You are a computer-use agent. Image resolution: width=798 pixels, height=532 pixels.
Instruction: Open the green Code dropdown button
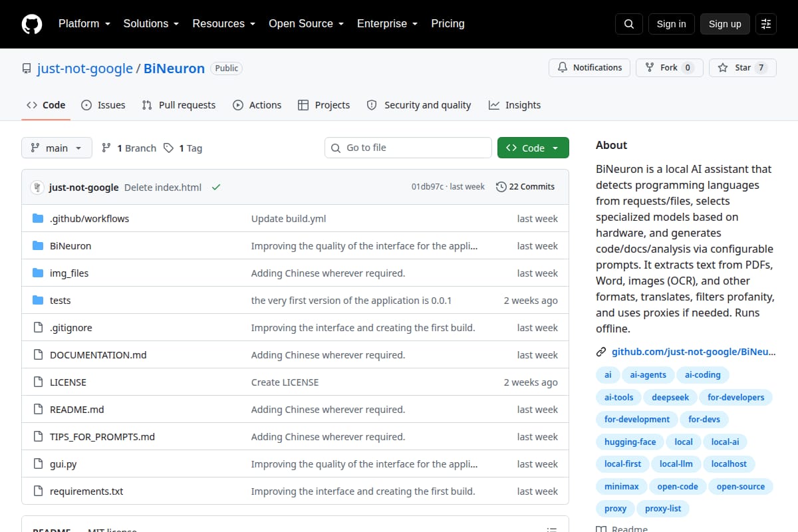533,148
